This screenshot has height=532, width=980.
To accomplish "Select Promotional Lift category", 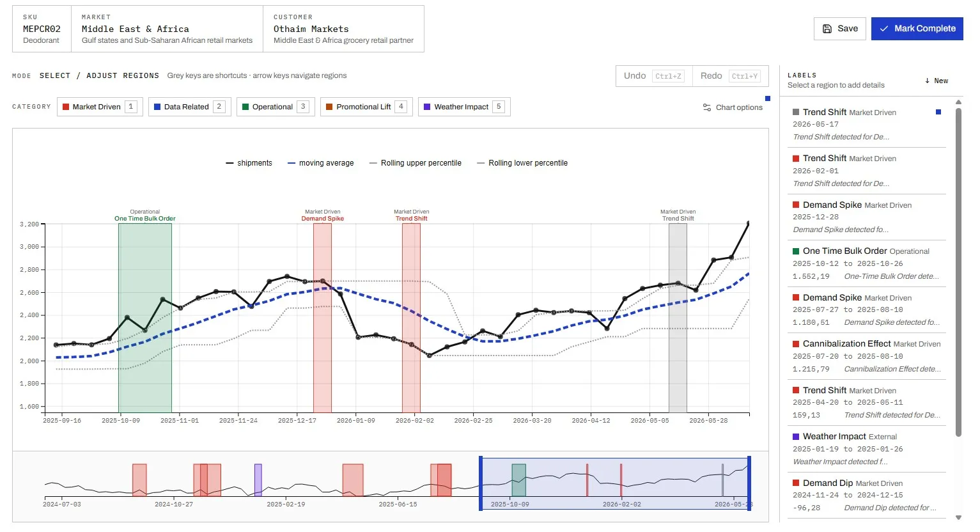I will (x=366, y=107).
